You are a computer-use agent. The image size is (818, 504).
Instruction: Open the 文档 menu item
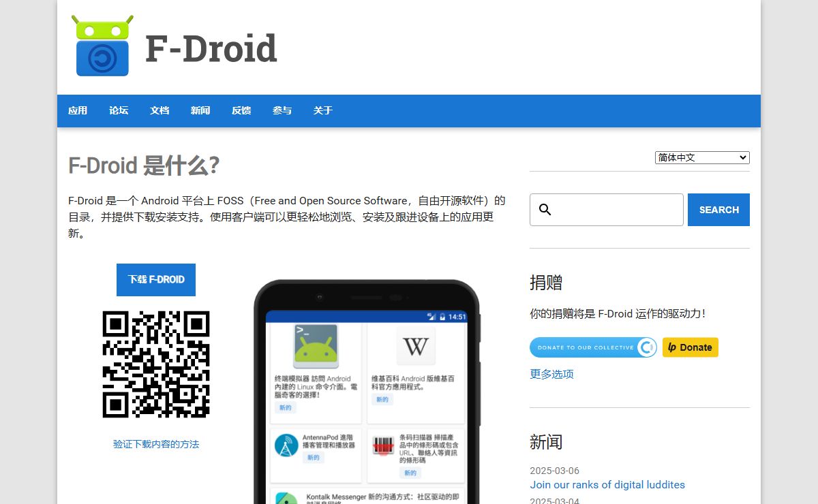(x=160, y=110)
